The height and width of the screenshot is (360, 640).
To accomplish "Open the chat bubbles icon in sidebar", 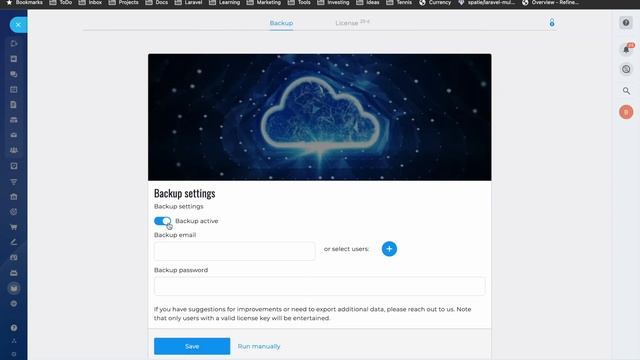I will 13,74.
